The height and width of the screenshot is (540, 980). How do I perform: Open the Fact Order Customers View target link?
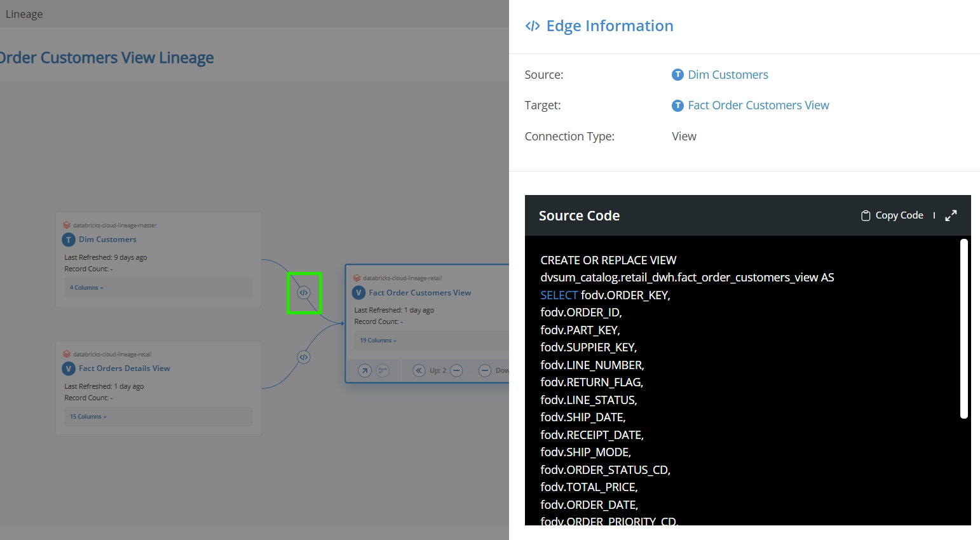pos(758,105)
